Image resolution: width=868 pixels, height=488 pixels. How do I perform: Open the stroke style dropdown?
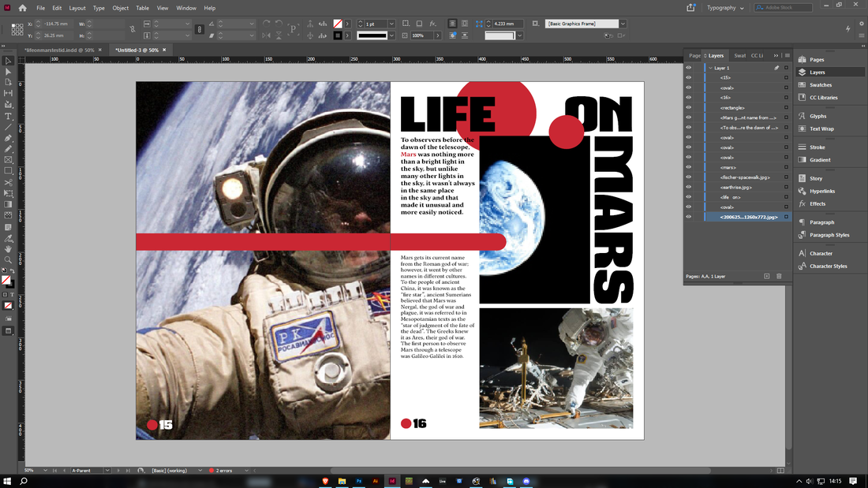[391, 36]
